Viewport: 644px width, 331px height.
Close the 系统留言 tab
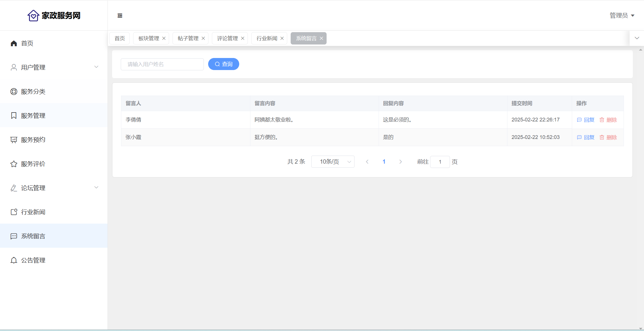pyautogui.click(x=321, y=38)
